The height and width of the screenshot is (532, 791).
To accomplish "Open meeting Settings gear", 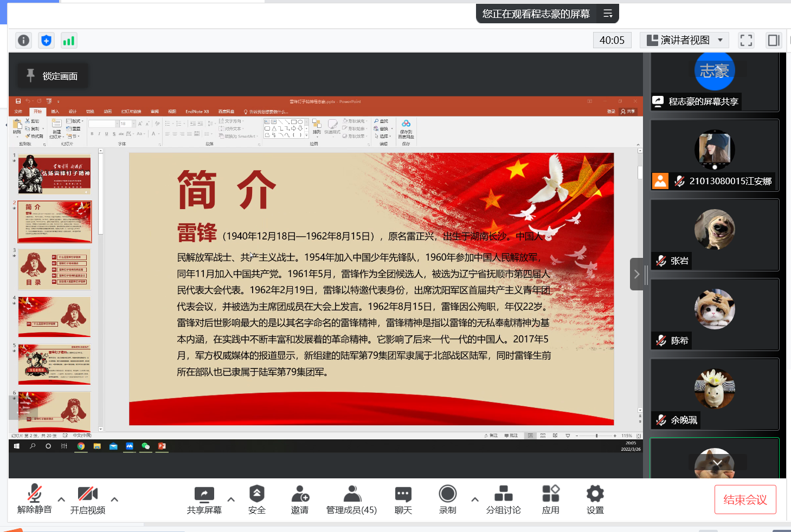I will [x=595, y=499].
